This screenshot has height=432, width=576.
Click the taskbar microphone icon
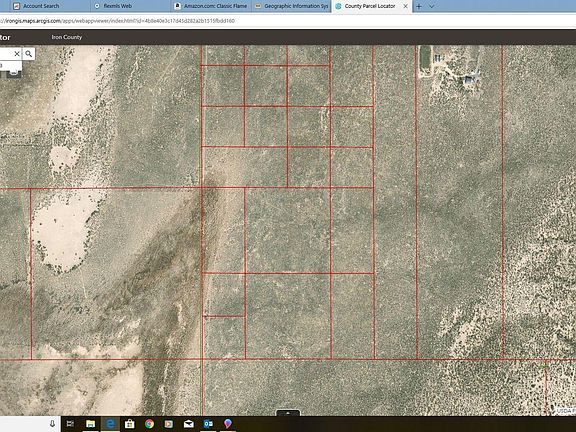(x=52, y=424)
